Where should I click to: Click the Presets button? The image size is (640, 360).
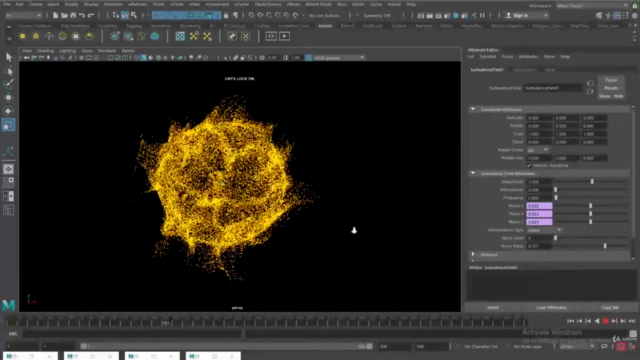[x=611, y=88]
